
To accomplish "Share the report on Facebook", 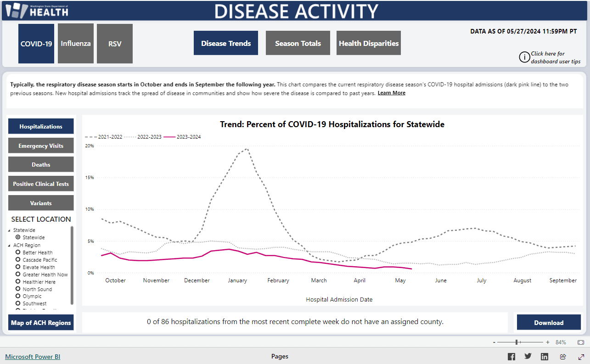I will click(x=511, y=357).
